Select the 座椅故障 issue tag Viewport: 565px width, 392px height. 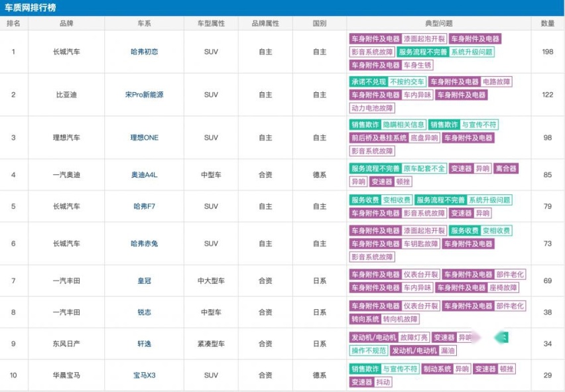[503, 287]
